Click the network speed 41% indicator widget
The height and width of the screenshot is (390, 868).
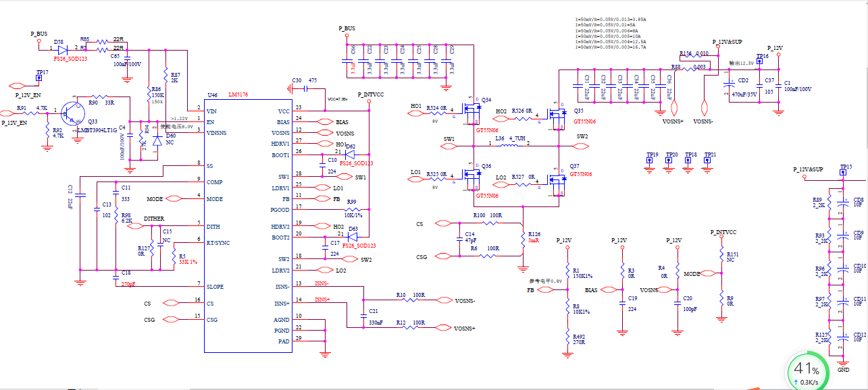[x=811, y=372]
